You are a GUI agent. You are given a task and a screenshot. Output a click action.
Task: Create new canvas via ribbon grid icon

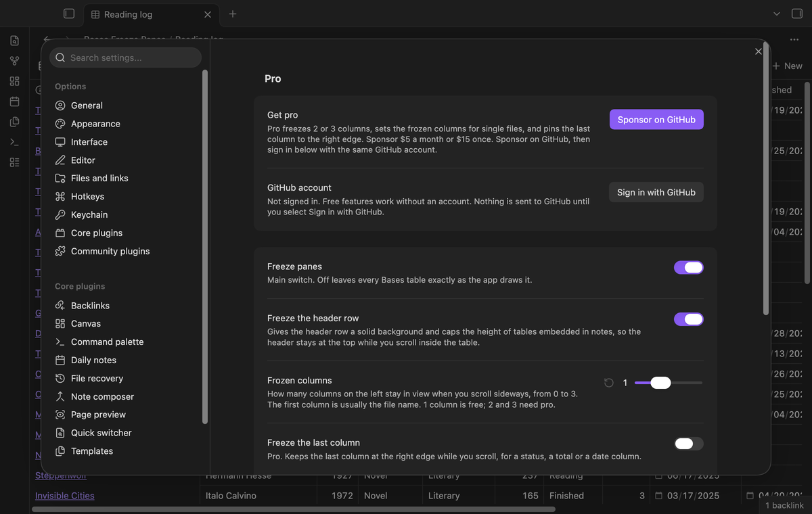point(14,81)
